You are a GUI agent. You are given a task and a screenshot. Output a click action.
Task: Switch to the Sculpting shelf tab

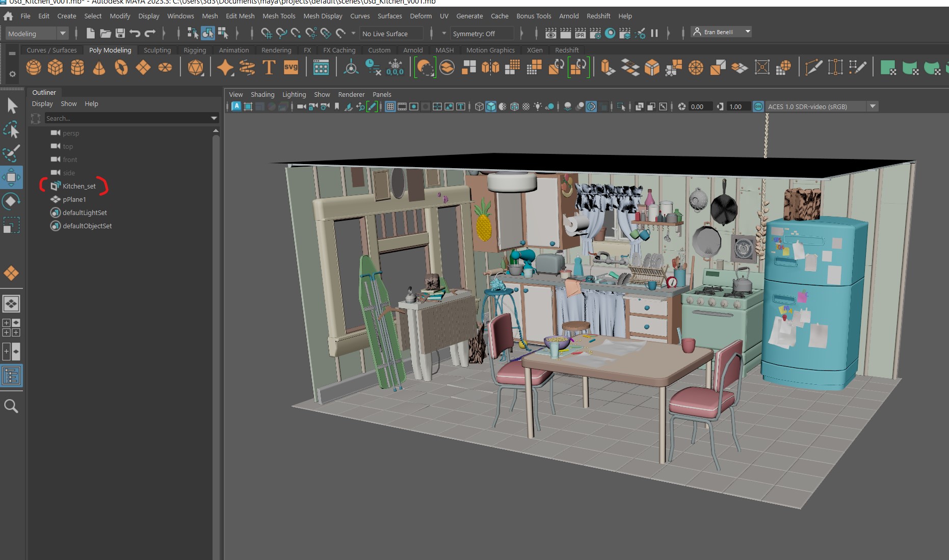(157, 50)
